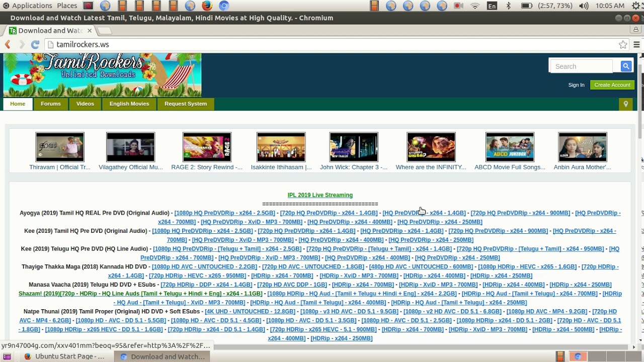
Task: Open Manasa Vaacha 720p HDRip DDP 1.4GB link
Action: click(x=206, y=285)
